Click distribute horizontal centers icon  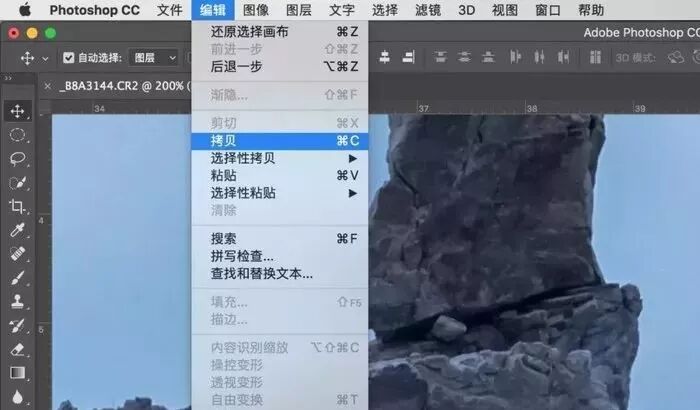pyautogui.click(x=539, y=57)
